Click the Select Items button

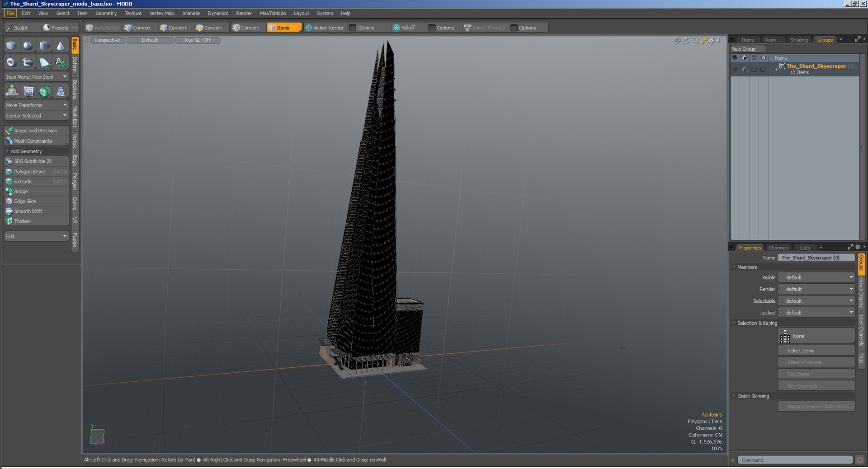(x=816, y=351)
